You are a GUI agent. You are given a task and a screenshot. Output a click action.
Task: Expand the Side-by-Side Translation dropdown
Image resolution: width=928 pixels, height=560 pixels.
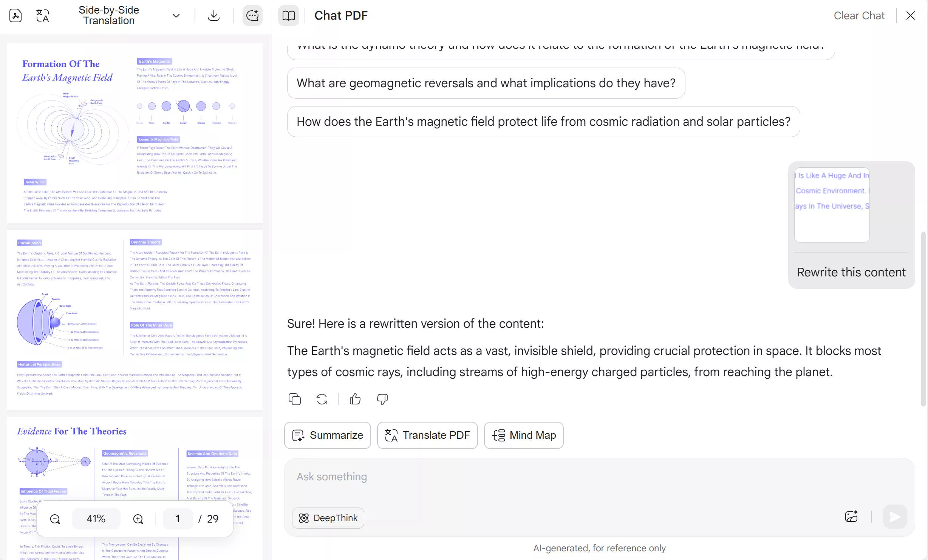pyautogui.click(x=176, y=15)
